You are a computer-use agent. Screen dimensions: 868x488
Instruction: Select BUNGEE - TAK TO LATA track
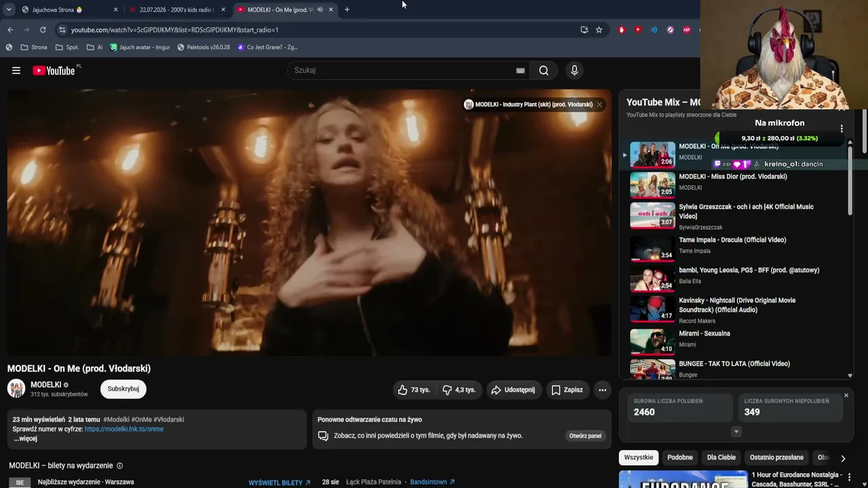[736, 368]
